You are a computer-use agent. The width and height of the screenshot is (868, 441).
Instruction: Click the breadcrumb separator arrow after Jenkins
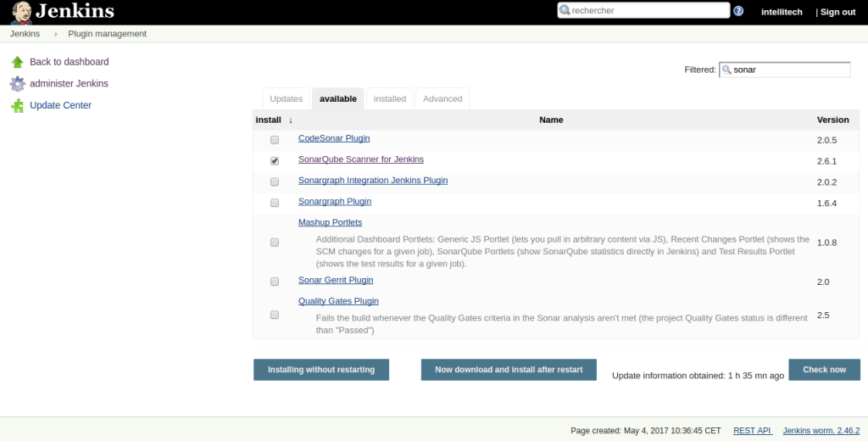click(x=56, y=35)
